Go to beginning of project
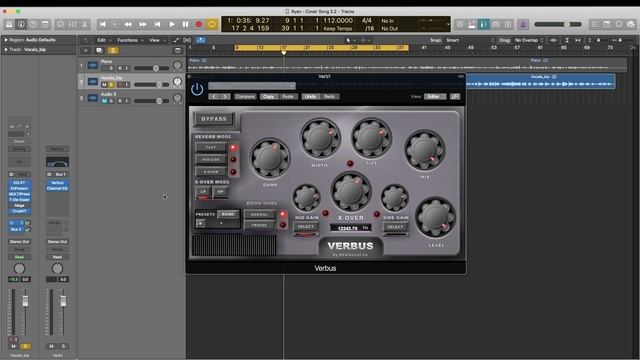The width and height of the screenshot is (640, 360). (x=102, y=24)
